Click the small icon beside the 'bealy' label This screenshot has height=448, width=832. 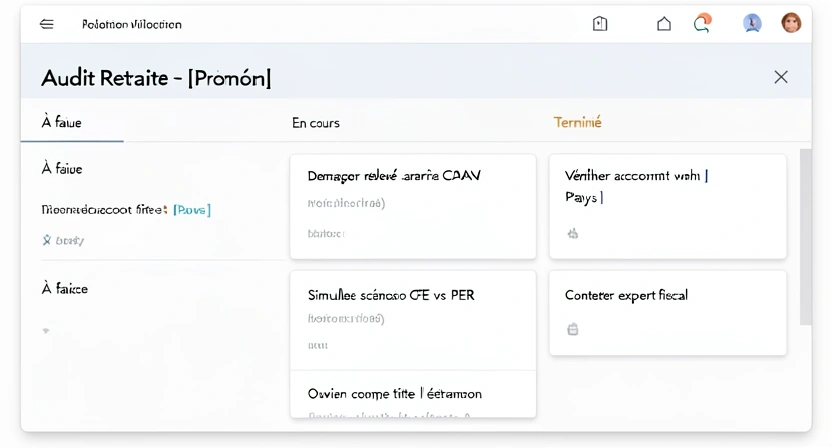(46, 240)
